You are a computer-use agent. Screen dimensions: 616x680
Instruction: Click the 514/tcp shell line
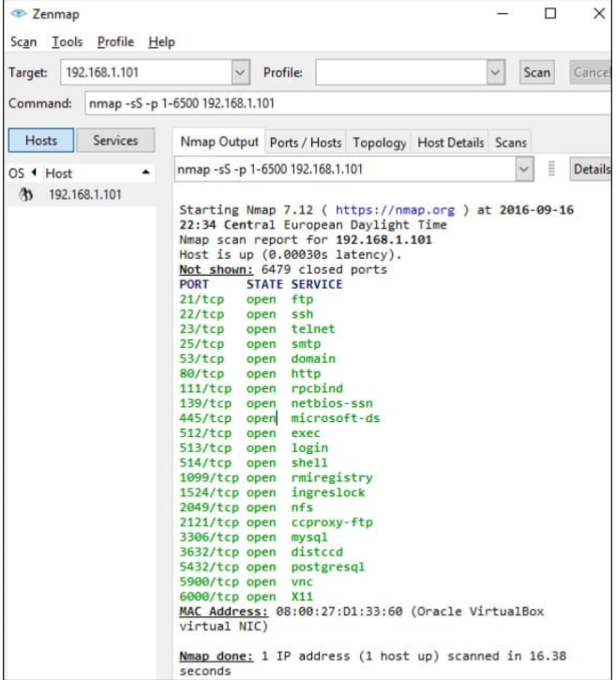pos(253,462)
